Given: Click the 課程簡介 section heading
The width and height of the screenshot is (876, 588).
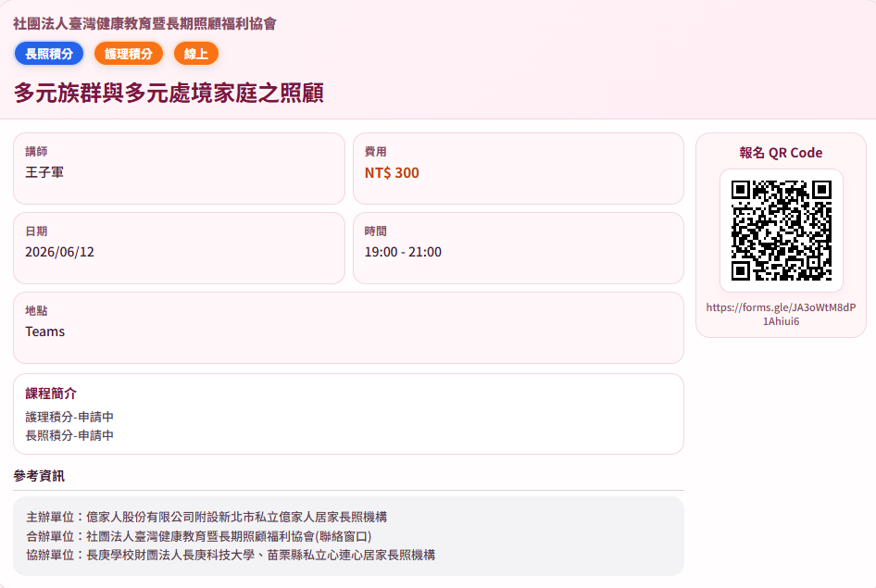Looking at the screenshot, I should tap(51, 394).
